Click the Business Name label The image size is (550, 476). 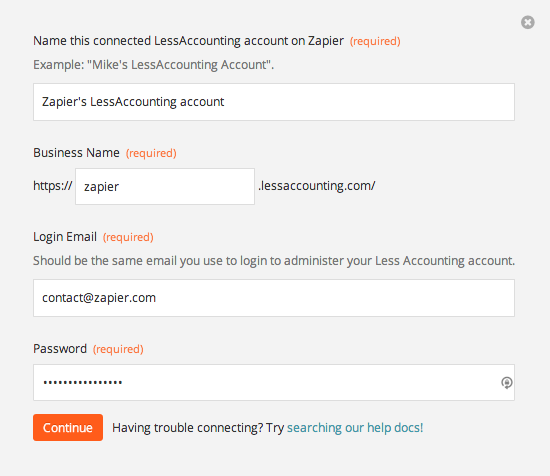pos(76,153)
